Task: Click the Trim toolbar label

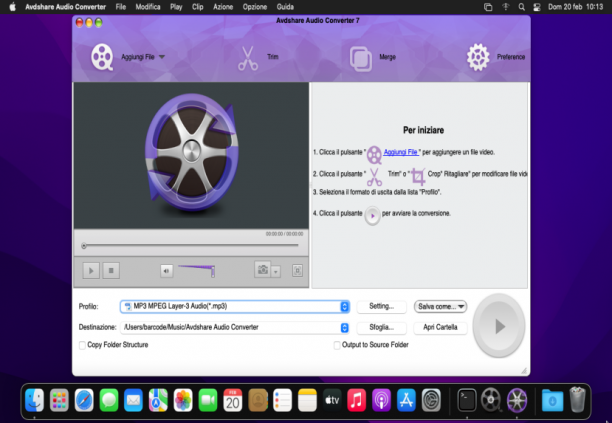Action: pyautogui.click(x=273, y=57)
